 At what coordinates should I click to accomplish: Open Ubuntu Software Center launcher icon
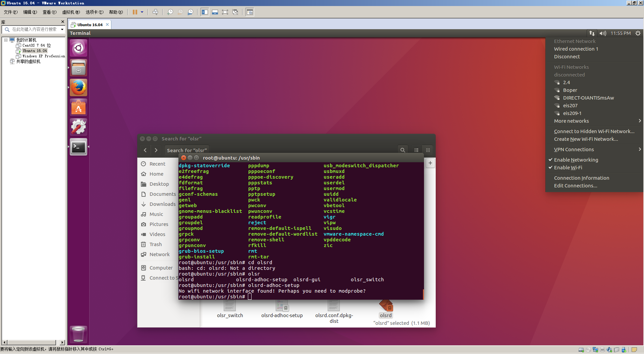78,107
